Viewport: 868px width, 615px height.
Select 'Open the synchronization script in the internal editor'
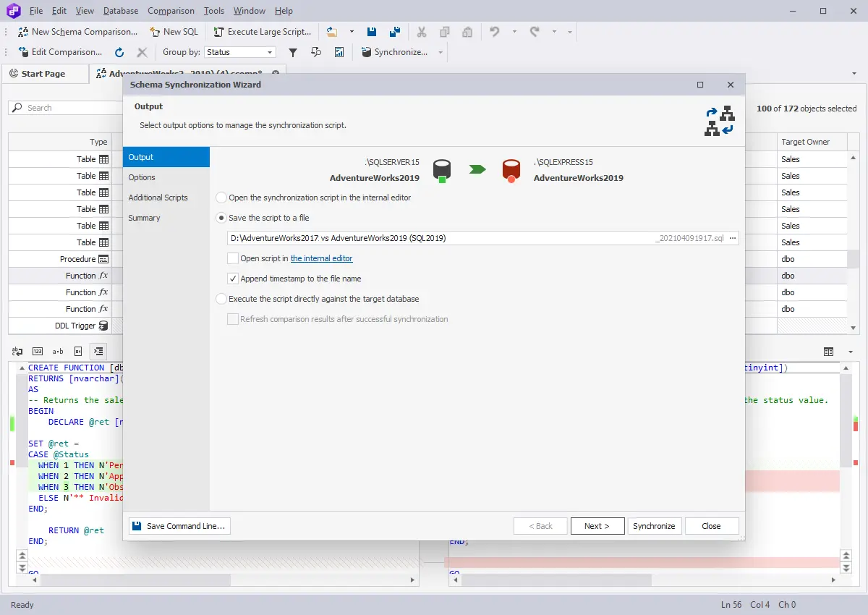[221, 198]
